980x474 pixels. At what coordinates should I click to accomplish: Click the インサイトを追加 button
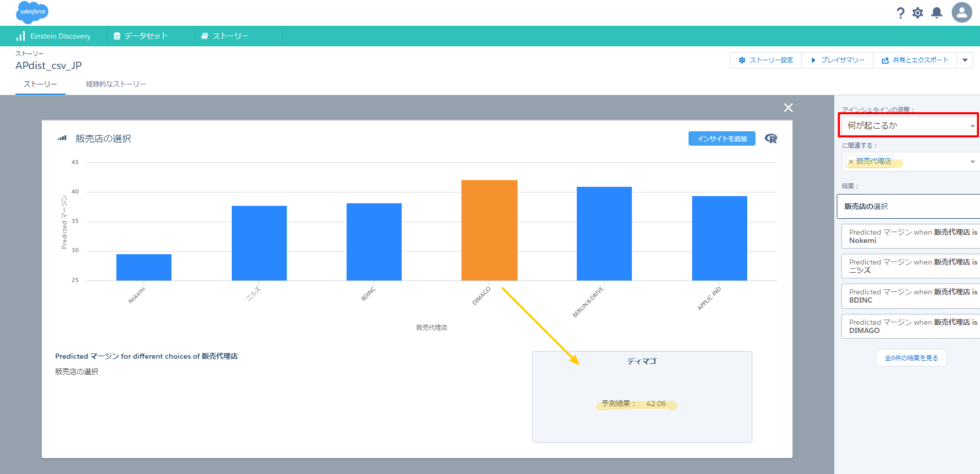721,138
